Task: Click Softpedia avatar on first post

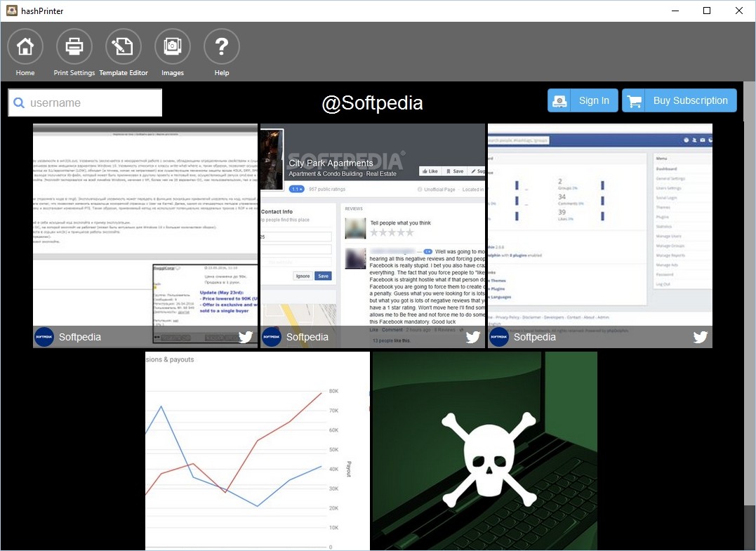Action: pos(44,337)
